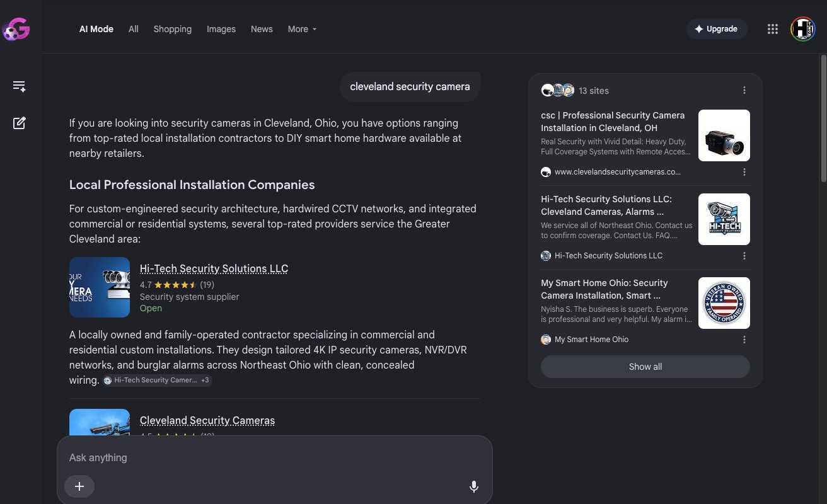Switch to the All results tab
The height and width of the screenshot is (504, 827).
coord(134,29)
